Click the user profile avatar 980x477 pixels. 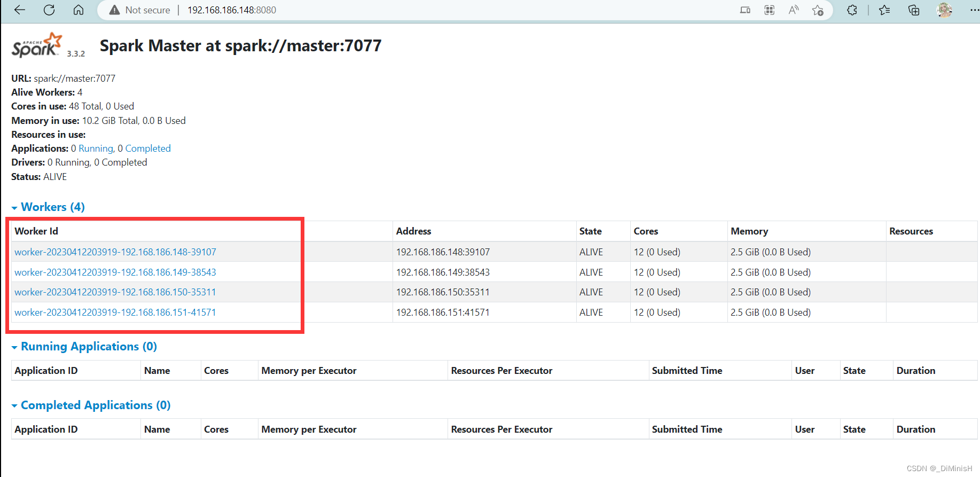[944, 10]
